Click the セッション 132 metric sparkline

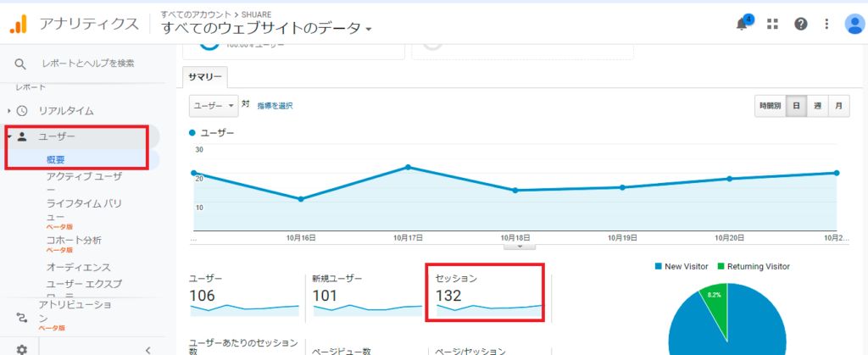[x=489, y=309]
